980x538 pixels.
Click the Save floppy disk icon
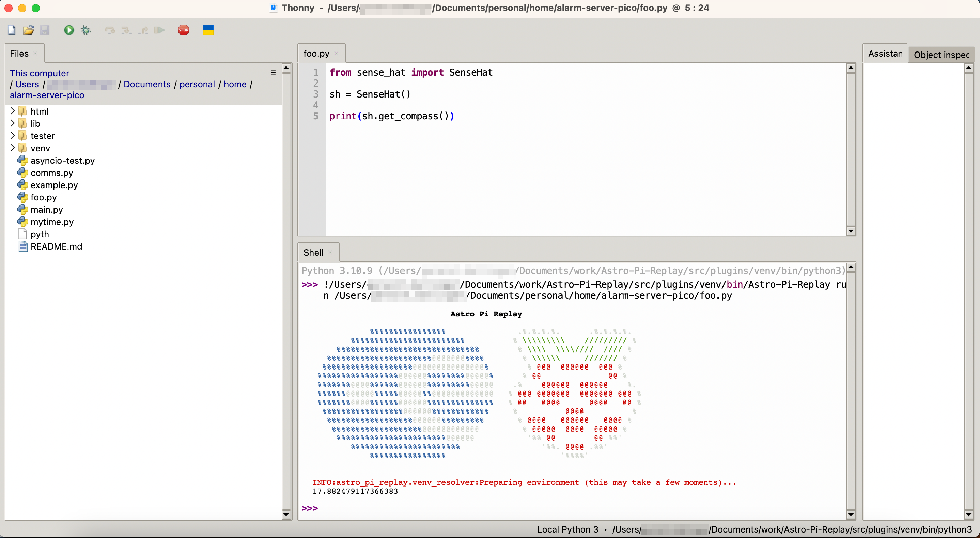click(45, 30)
